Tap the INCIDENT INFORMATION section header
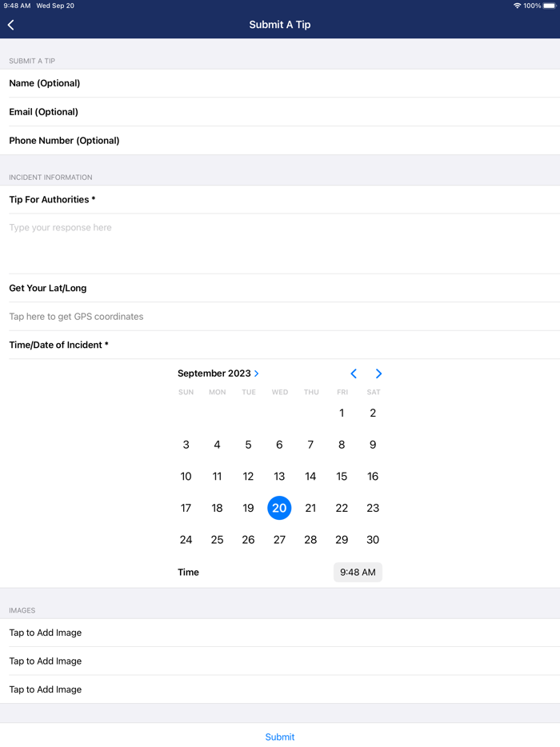 pos(50,178)
